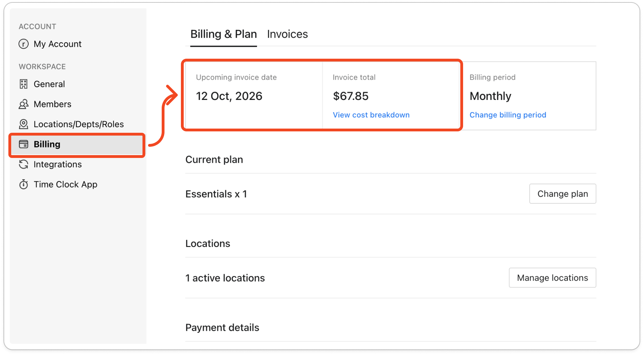The image size is (644, 355).
Task: Open Locations/Depts/Roles settings
Action: (x=79, y=124)
